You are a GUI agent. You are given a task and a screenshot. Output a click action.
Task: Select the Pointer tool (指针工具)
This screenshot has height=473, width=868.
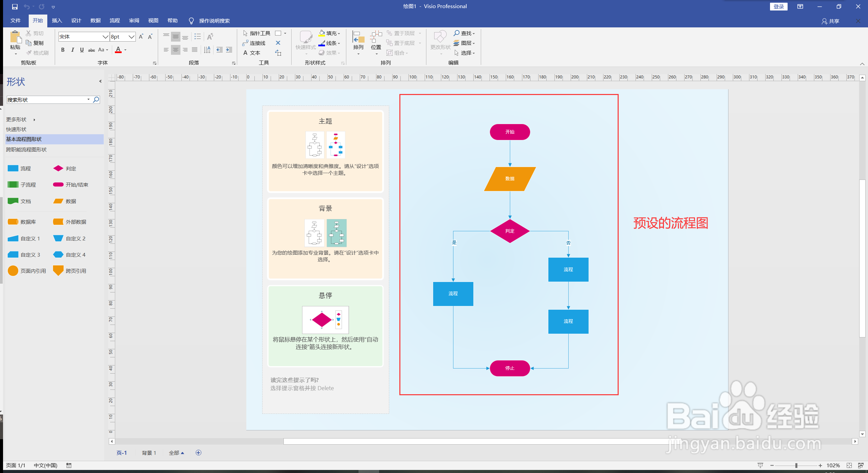[x=256, y=33]
